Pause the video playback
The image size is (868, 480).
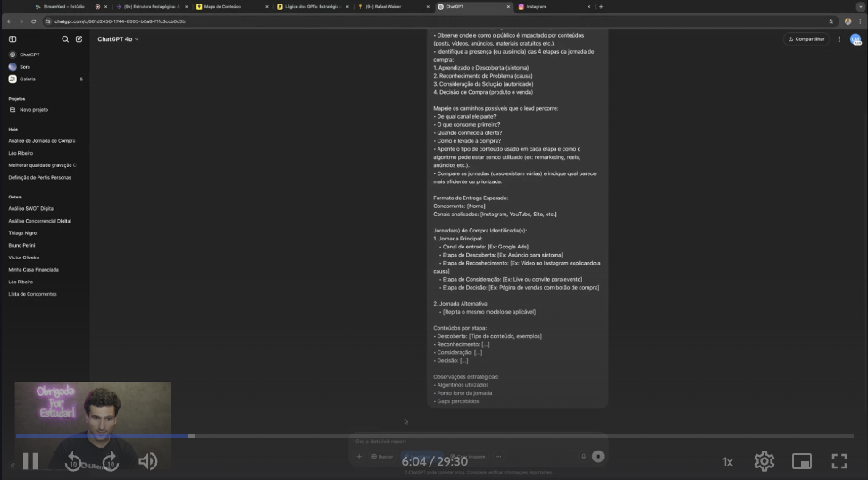coord(29,461)
